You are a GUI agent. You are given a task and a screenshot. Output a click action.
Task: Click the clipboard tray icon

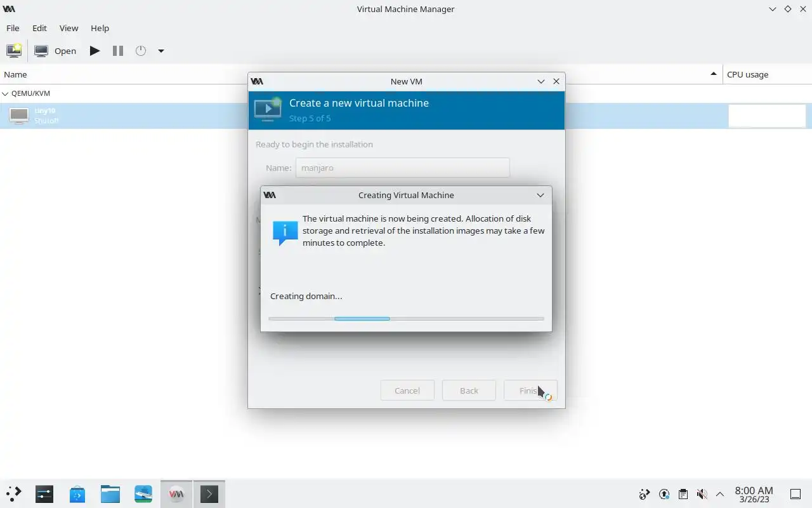(683, 494)
